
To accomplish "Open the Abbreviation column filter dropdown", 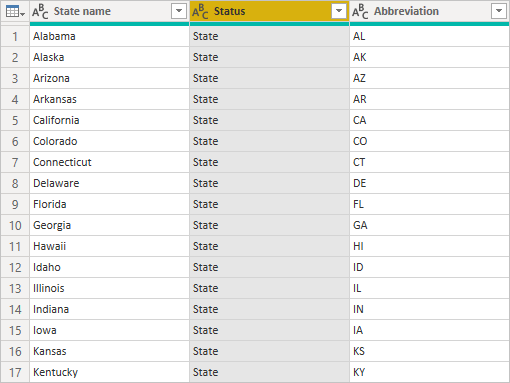I will [499, 11].
